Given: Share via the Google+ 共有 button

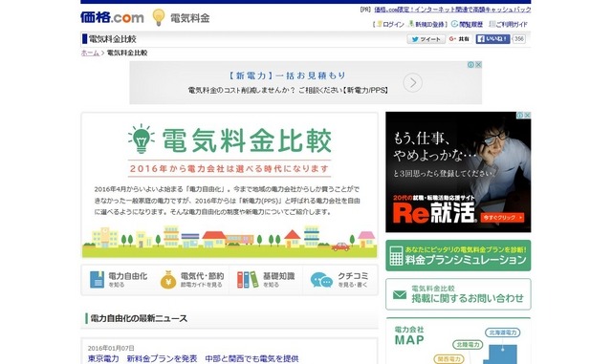Looking at the screenshot, I should click(459, 39).
